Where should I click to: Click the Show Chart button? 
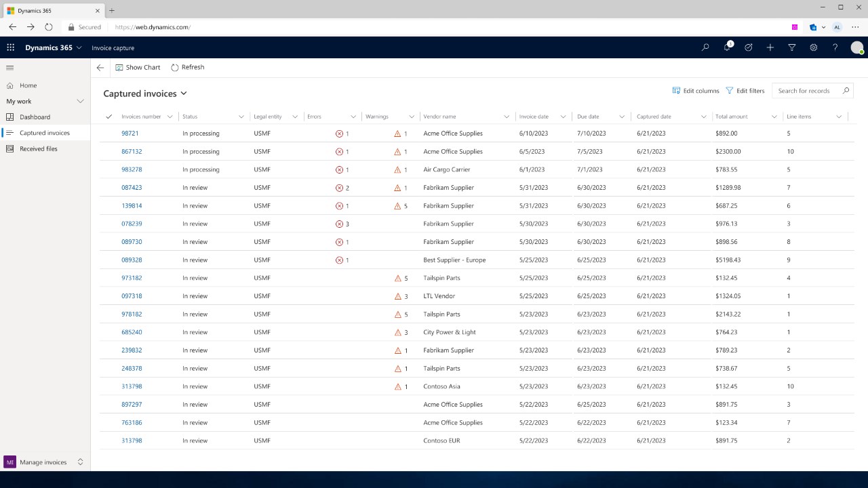coord(138,68)
